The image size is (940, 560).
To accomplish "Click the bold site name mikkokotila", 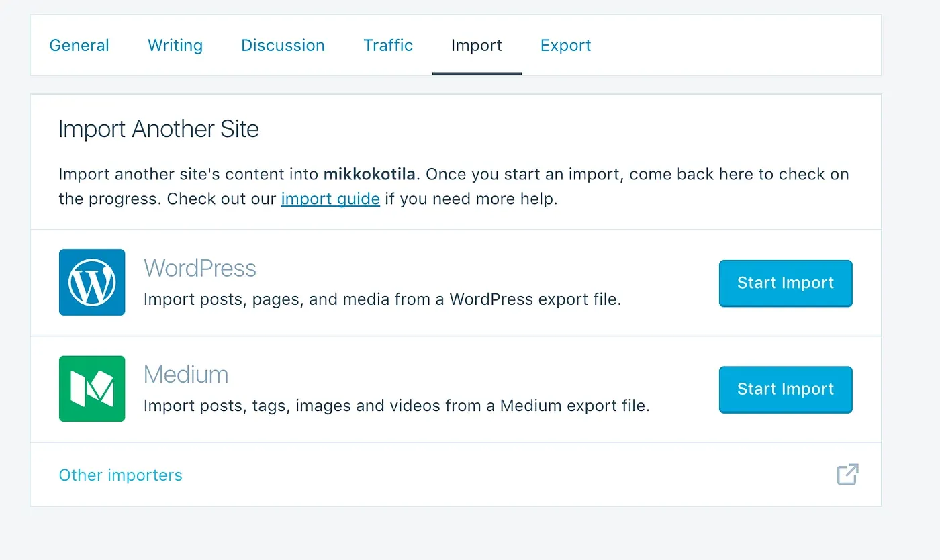I will click(370, 175).
